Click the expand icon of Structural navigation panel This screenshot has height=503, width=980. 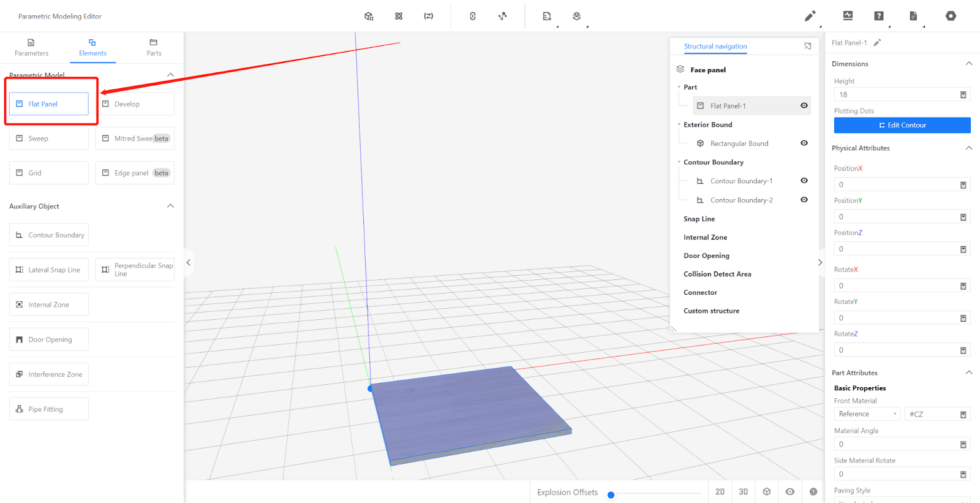coord(807,47)
